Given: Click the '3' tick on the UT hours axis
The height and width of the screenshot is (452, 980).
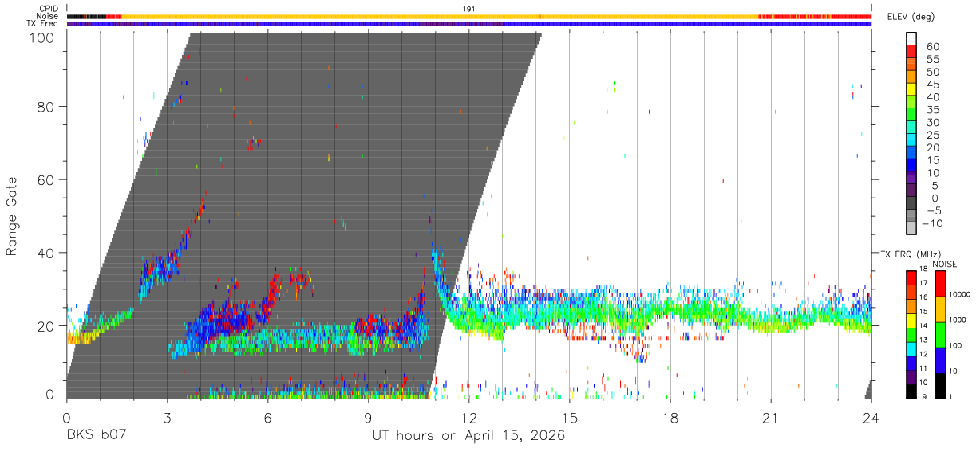Looking at the screenshot, I should [x=167, y=417].
